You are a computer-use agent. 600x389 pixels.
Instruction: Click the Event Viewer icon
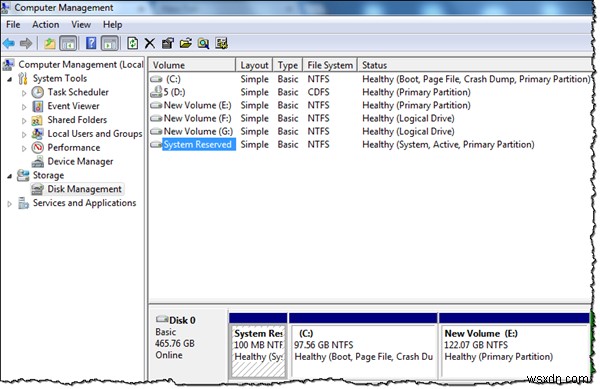(x=38, y=106)
